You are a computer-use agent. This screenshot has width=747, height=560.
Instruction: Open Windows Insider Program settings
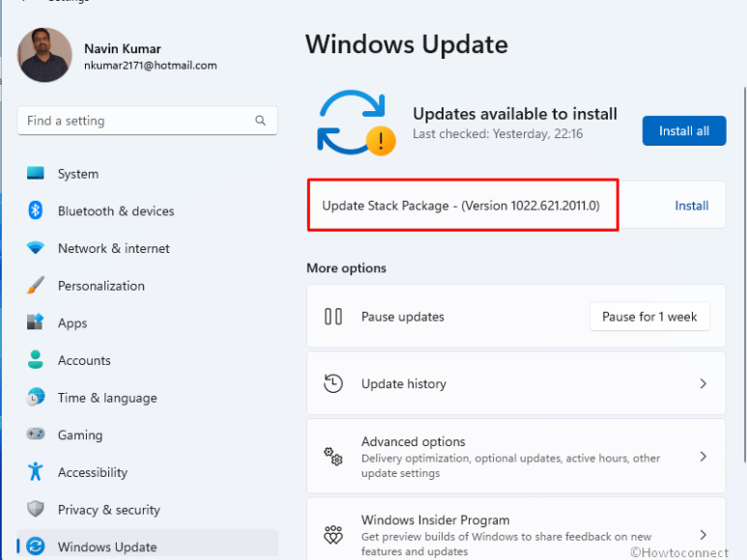coord(516,529)
